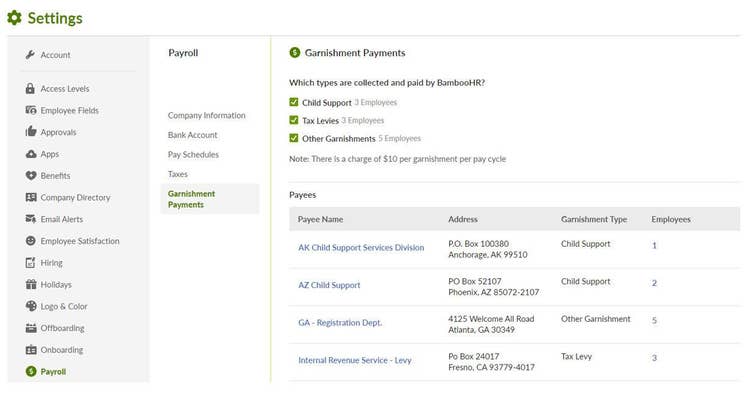Click the Email Alerts icon
750x395 pixels.
pos(31,219)
